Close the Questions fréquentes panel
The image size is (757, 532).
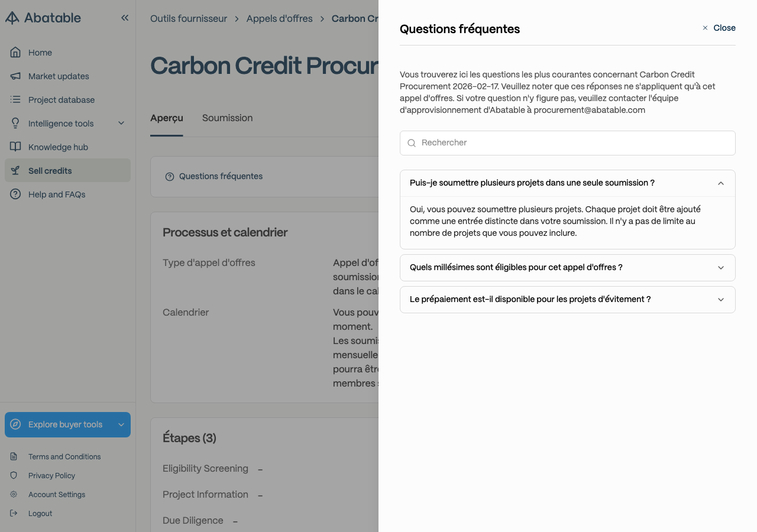[719, 28]
